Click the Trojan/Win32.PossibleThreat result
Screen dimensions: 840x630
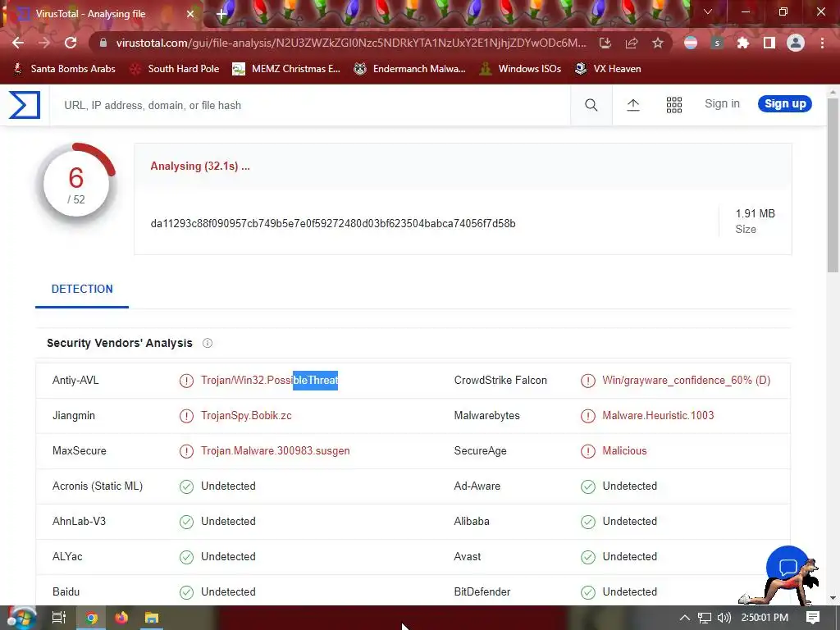click(x=269, y=381)
